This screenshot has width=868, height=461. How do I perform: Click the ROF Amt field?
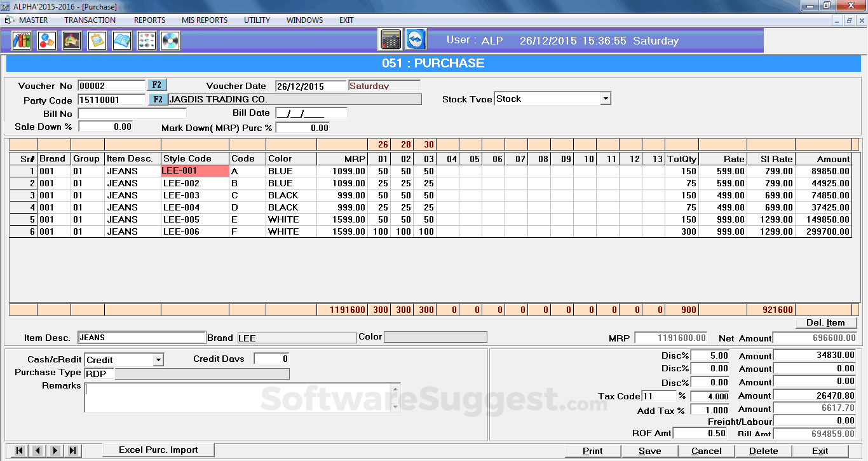[700, 433]
